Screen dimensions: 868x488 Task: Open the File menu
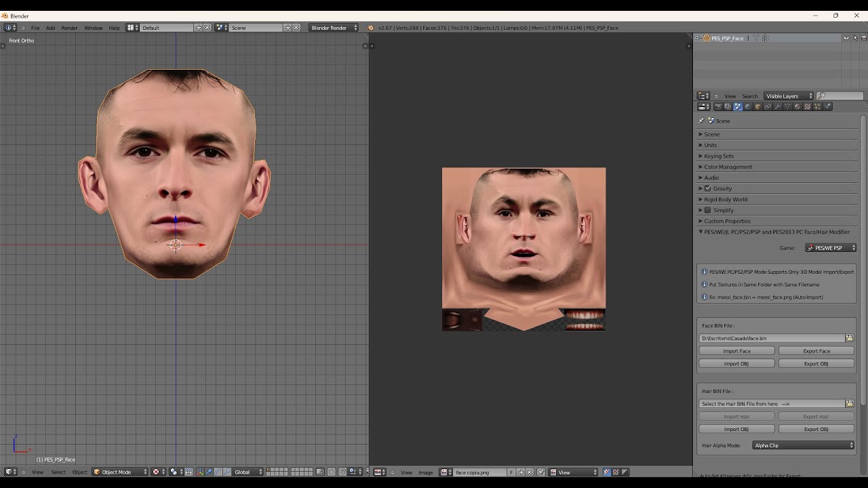[x=35, y=28]
